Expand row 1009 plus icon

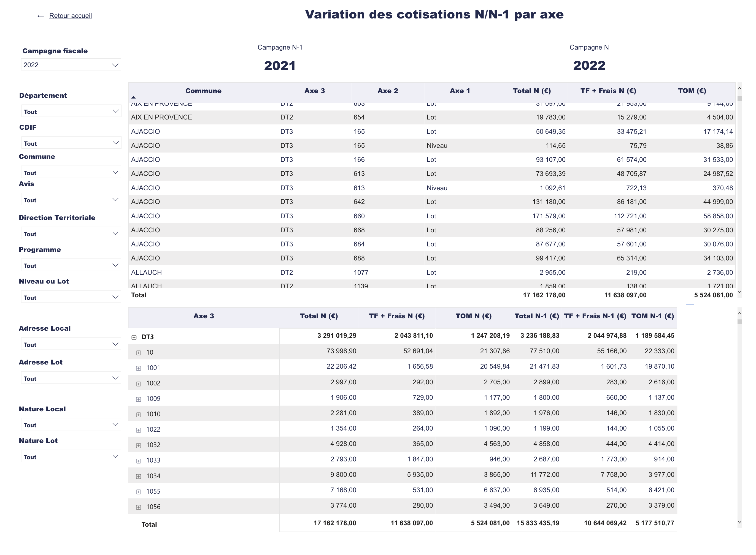[139, 399]
